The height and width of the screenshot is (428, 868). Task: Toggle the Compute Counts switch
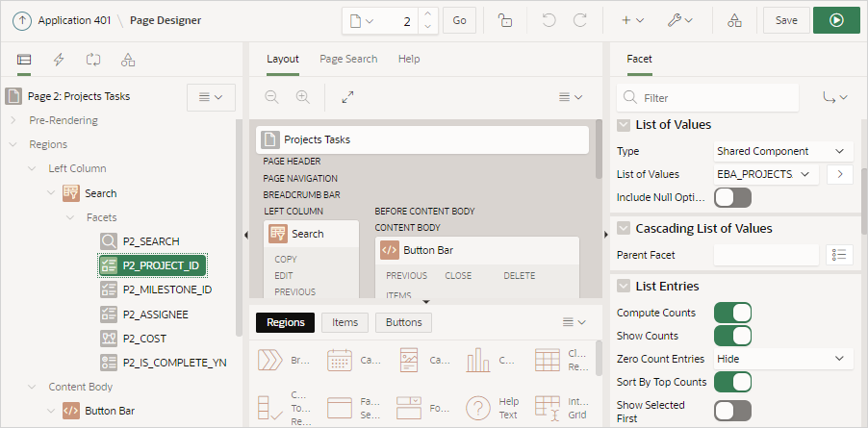pyautogui.click(x=732, y=313)
